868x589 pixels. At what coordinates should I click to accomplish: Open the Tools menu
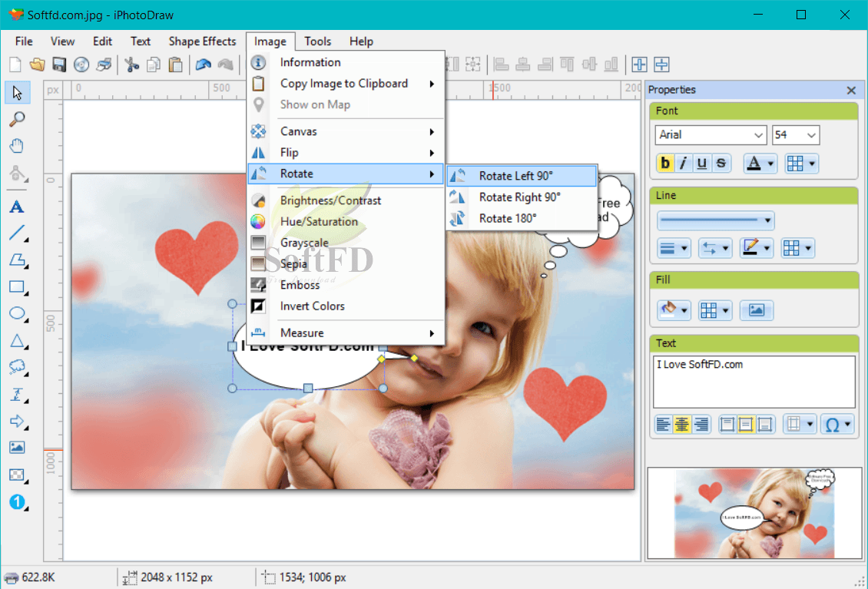pos(318,41)
